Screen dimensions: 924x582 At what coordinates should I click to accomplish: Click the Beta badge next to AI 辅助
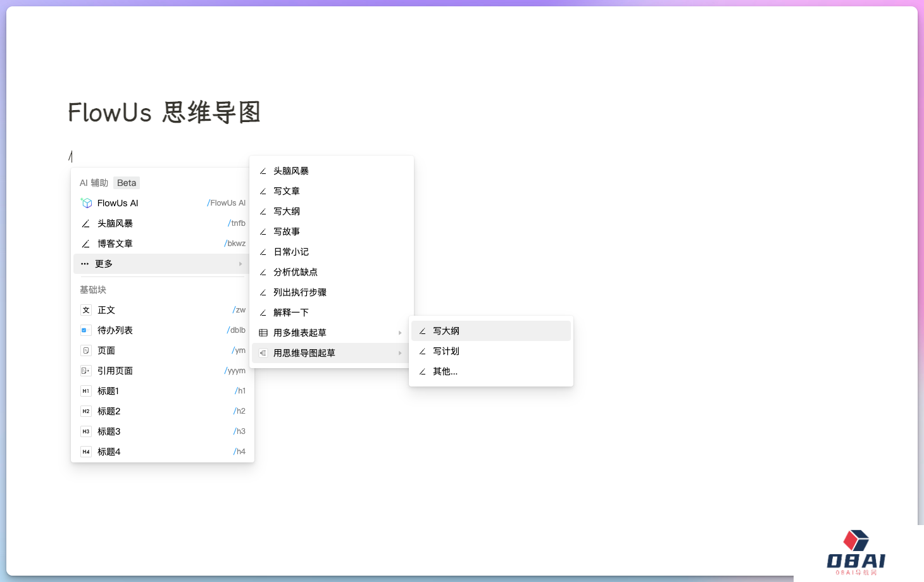pos(127,183)
